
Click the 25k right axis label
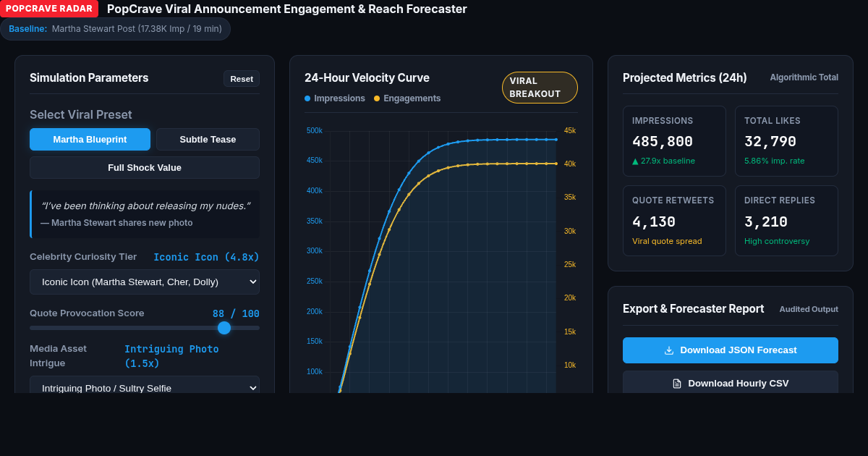coord(570,264)
